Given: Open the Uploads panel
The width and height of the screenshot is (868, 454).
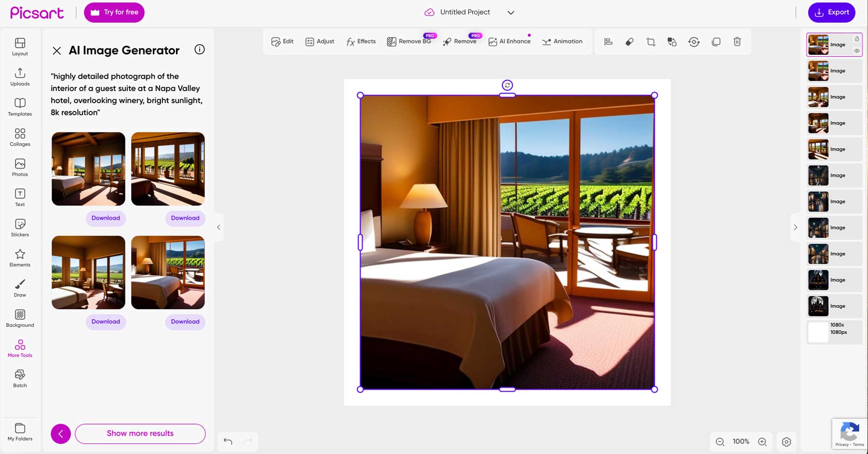Looking at the screenshot, I should (x=20, y=77).
